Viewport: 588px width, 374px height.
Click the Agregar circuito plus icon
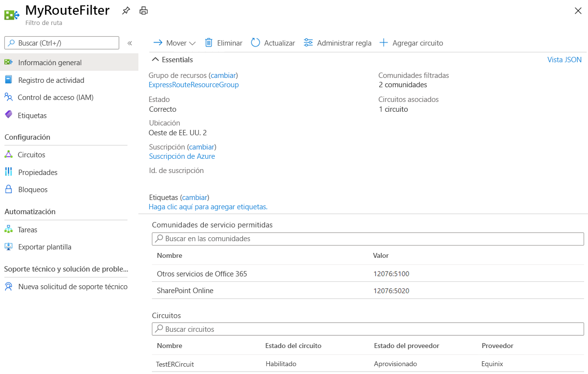pyautogui.click(x=384, y=43)
